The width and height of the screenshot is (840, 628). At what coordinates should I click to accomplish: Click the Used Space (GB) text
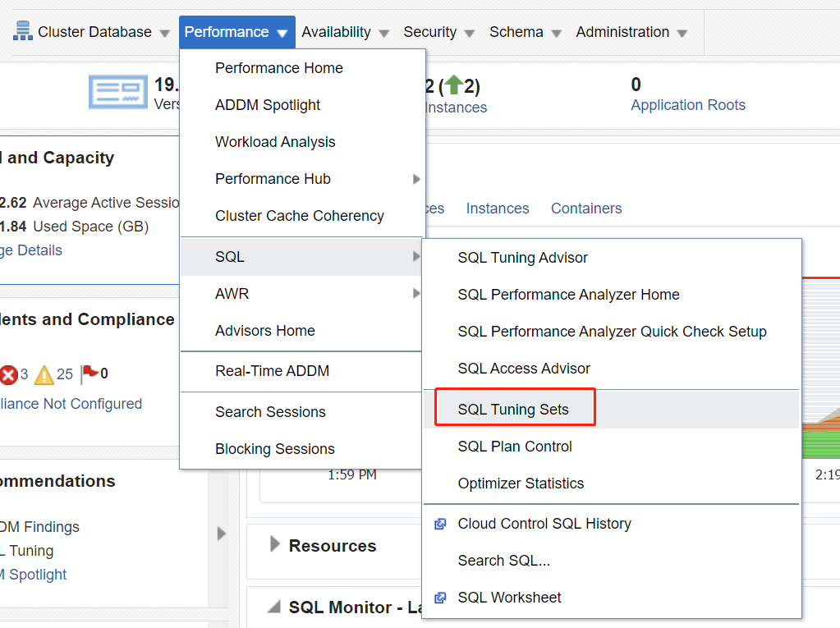(x=90, y=227)
